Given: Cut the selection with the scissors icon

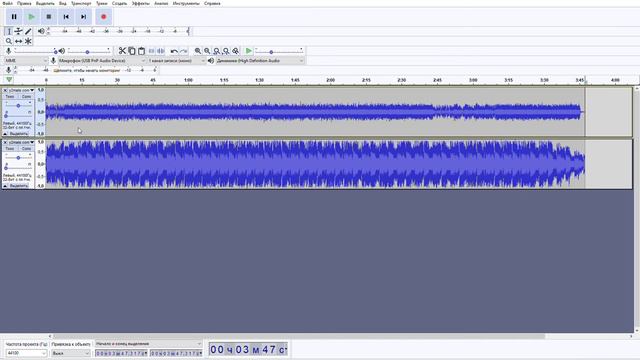Looking at the screenshot, I should 122,51.
